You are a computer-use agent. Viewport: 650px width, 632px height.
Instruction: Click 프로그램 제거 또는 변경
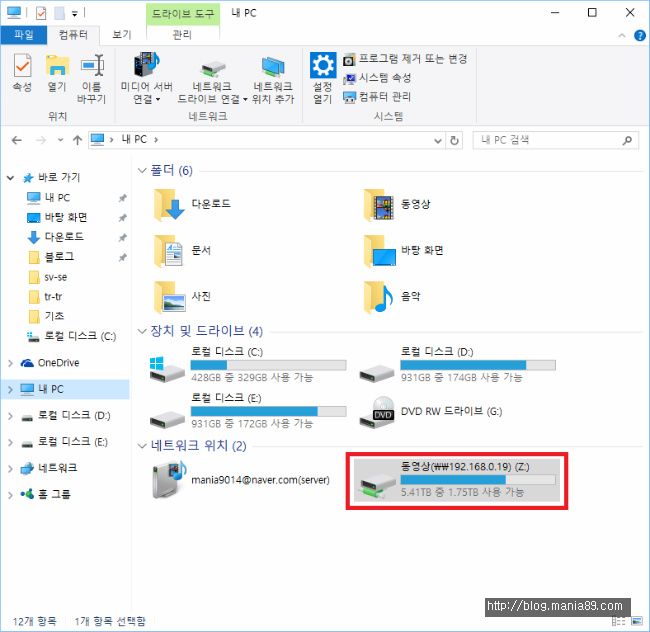[405, 59]
